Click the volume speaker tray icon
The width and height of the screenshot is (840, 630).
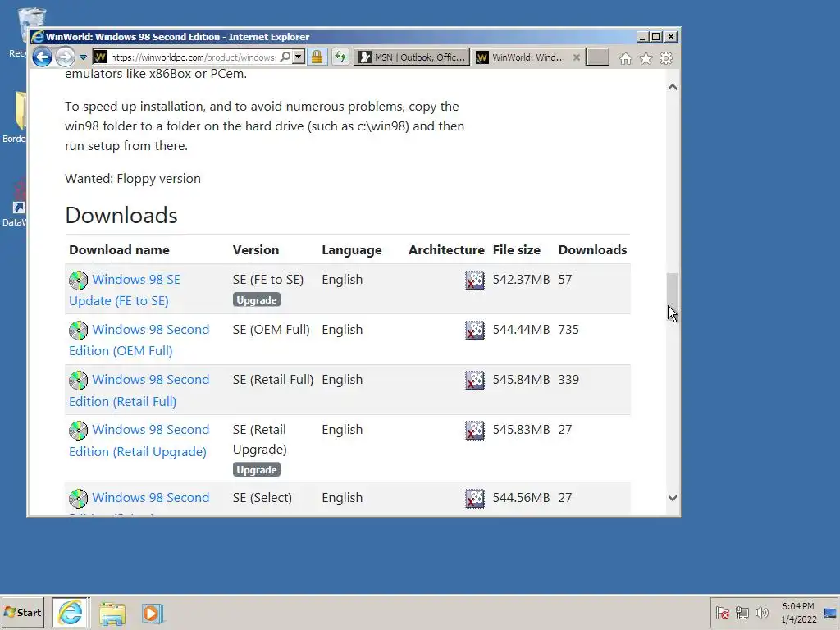point(761,612)
